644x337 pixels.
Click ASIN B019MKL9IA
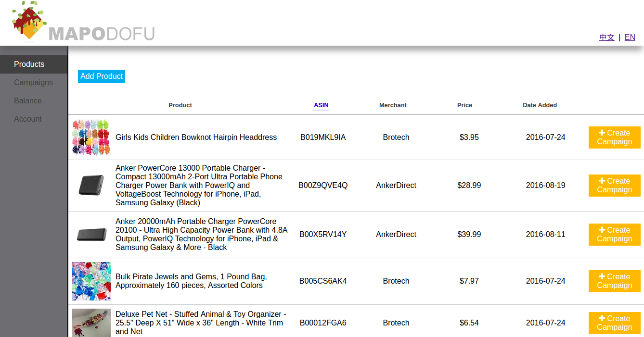click(x=323, y=137)
